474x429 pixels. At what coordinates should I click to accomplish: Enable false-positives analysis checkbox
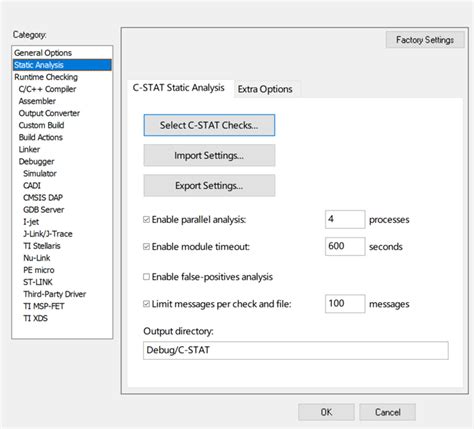coord(146,277)
